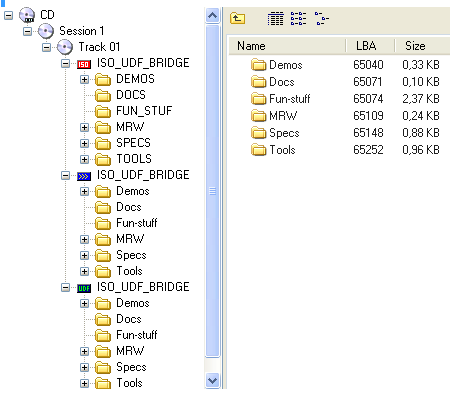This screenshot has width=452, height=396.
Task: Switch to small icons list view
Action: [298, 18]
